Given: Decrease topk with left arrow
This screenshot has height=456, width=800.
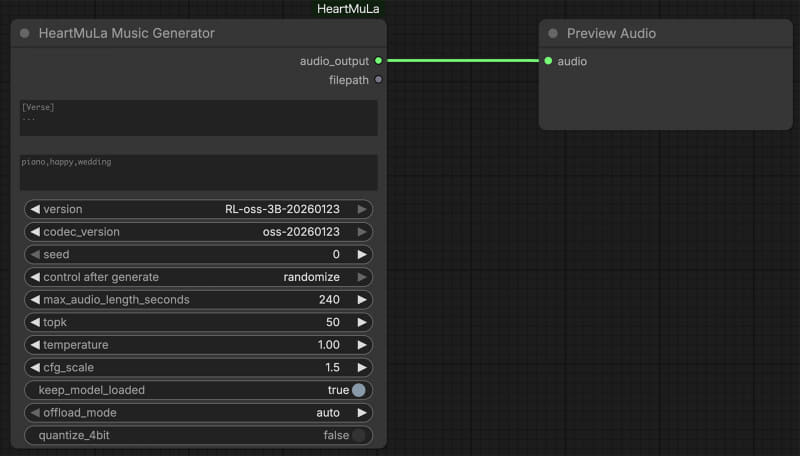Looking at the screenshot, I should [35, 322].
